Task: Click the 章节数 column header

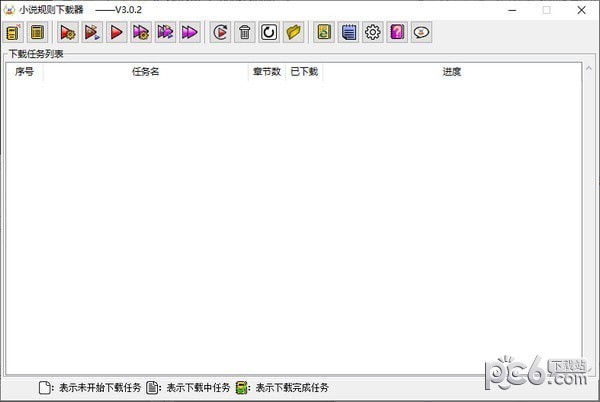Action: (267, 72)
